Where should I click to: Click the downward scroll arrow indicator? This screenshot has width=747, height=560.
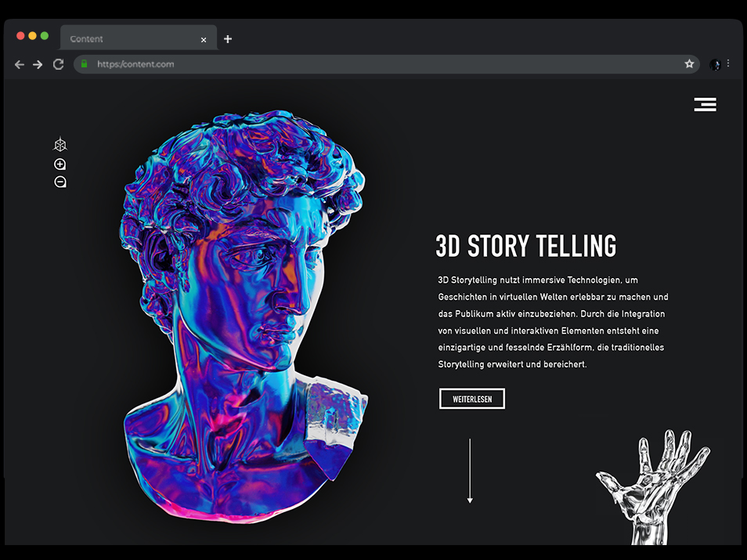470,471
